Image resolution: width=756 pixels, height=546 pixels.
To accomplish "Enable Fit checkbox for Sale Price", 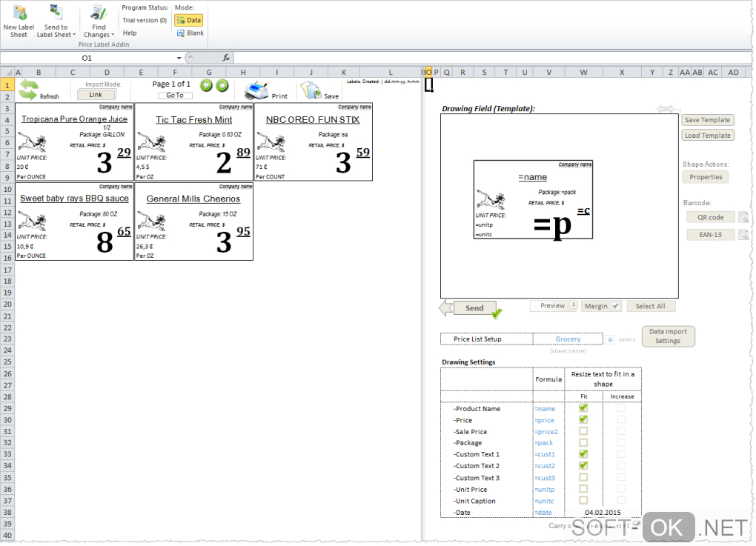I will point(583,431).
